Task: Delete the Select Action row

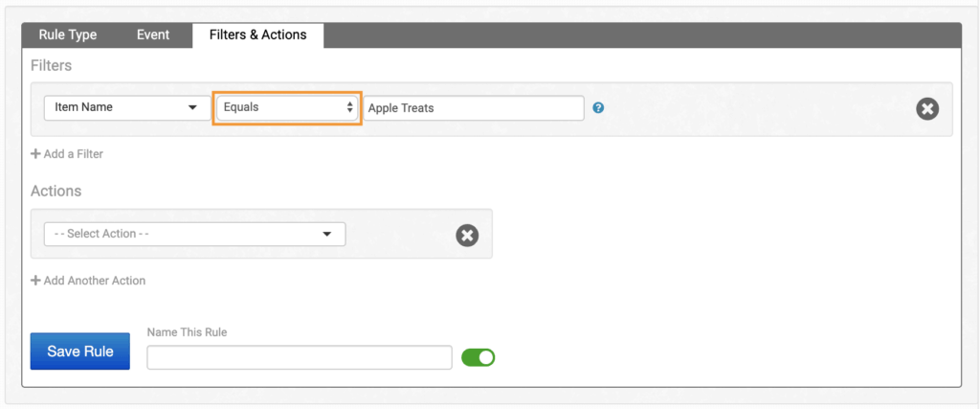Action: [466, 235]
